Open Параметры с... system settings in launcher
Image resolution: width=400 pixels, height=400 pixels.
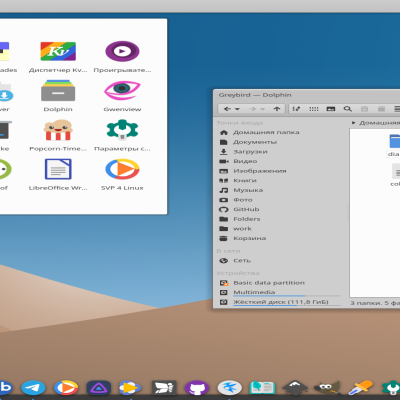(x=122, y=135)
